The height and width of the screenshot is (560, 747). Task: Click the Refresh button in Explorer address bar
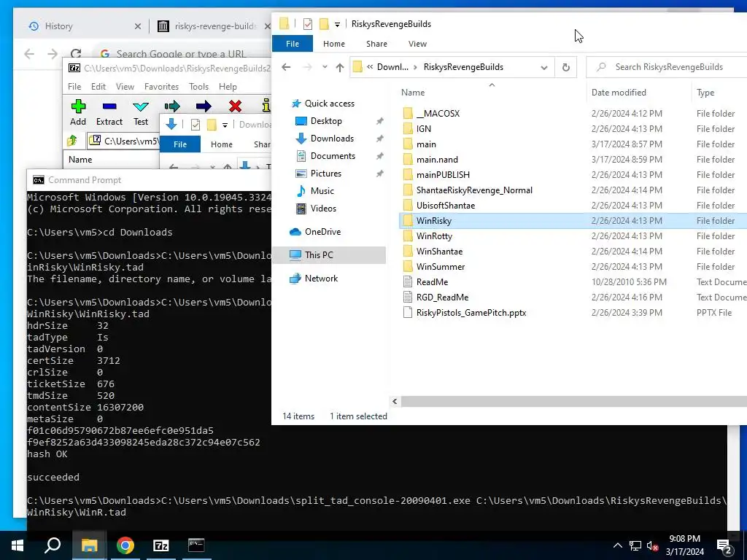click(566, 67)
